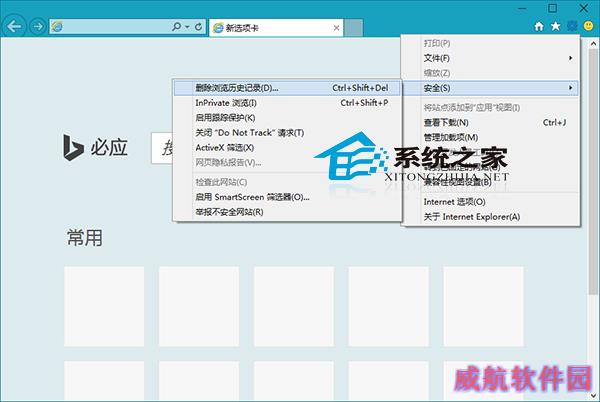Go to the Home page icon
The width and height of the screenshot is (600, 402).
539,26
